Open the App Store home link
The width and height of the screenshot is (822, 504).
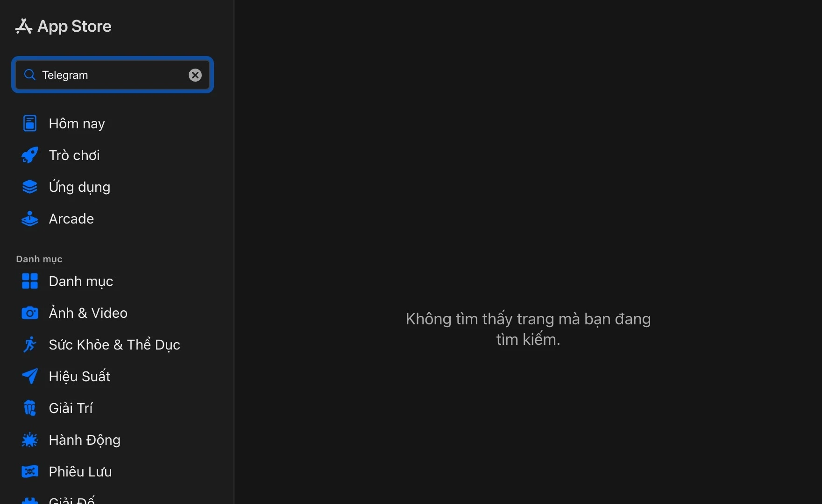(63, 26)
